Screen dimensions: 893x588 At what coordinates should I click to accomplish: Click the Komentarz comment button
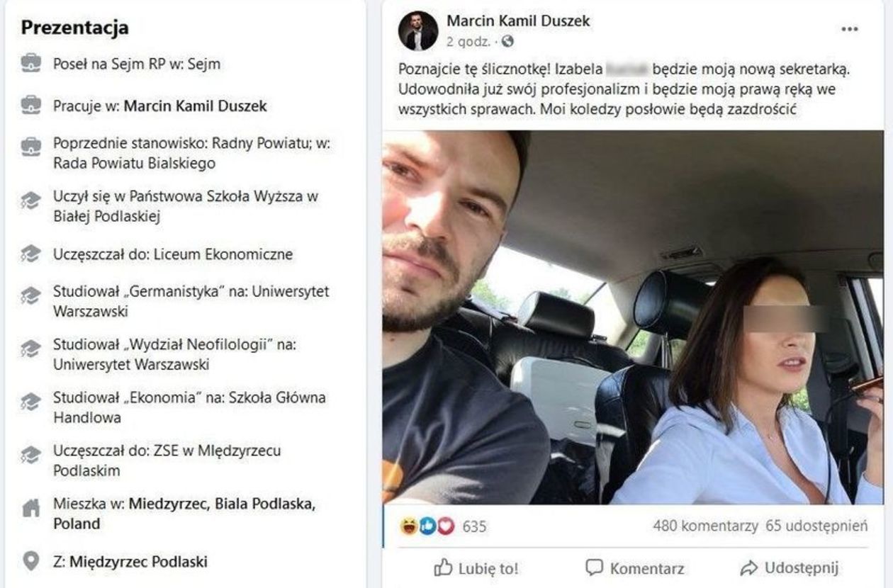(635, 567)
